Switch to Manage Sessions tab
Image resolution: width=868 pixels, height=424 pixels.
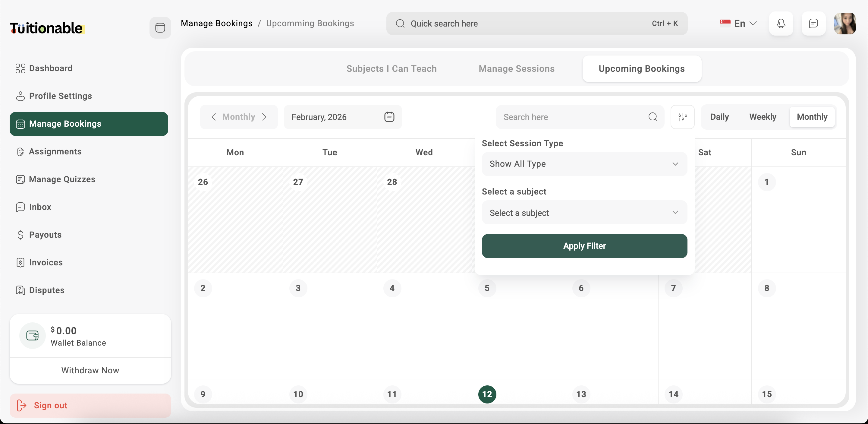point(516,69)
